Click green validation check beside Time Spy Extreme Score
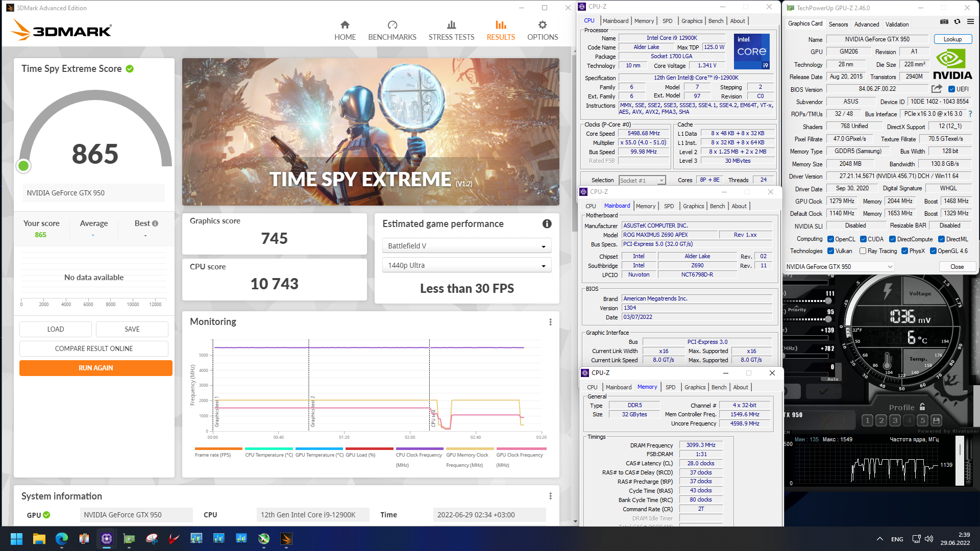 (130, 68)
